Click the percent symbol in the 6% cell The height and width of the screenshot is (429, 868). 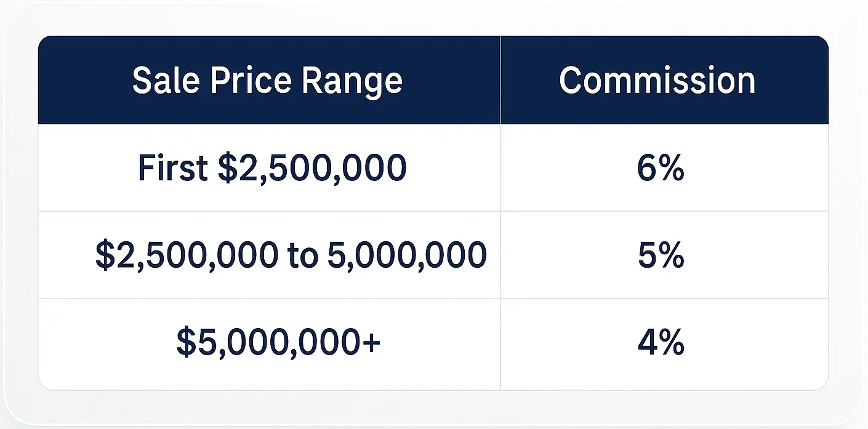click(671, 168)
